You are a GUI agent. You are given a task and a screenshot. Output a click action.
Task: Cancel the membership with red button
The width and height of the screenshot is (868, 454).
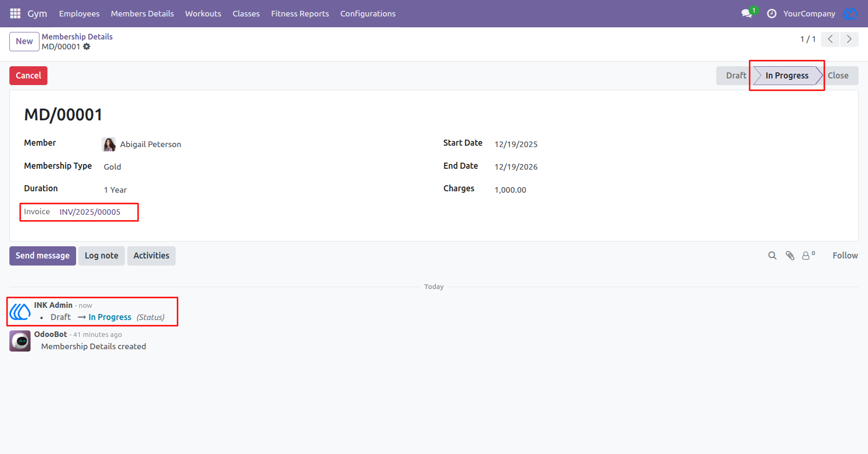28,76
